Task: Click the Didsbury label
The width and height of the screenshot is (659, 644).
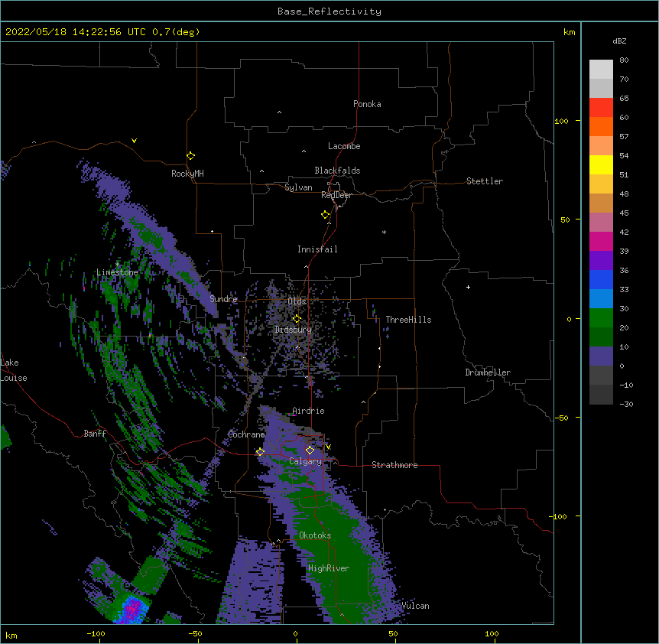Action: [x=293, y=330]
